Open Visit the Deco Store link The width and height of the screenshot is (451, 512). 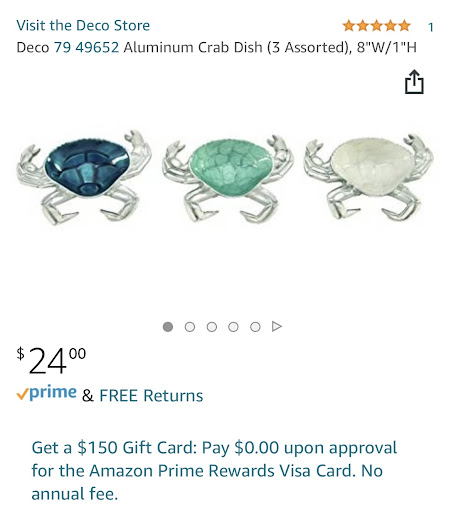pyautogui.click(x=83, y=25)
